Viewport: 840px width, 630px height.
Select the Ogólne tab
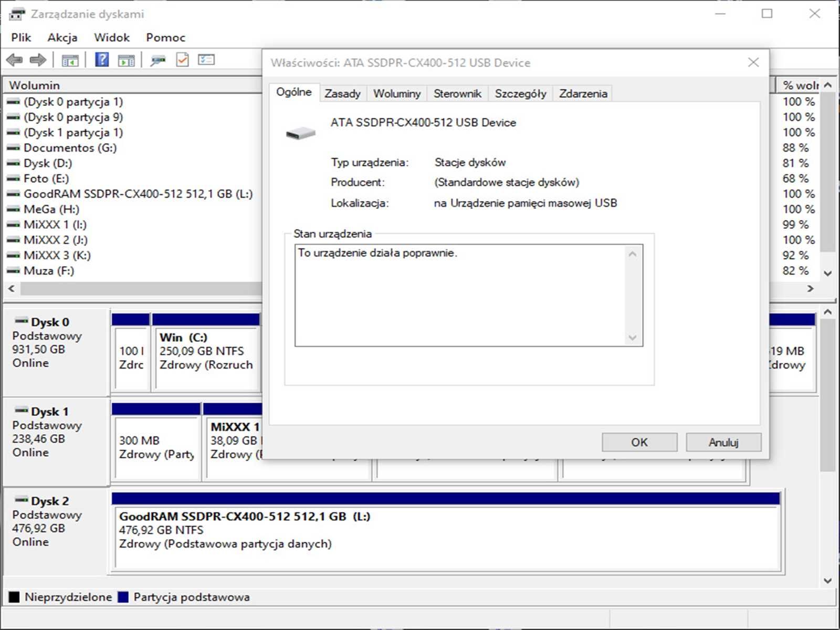(x=294, y=92)
